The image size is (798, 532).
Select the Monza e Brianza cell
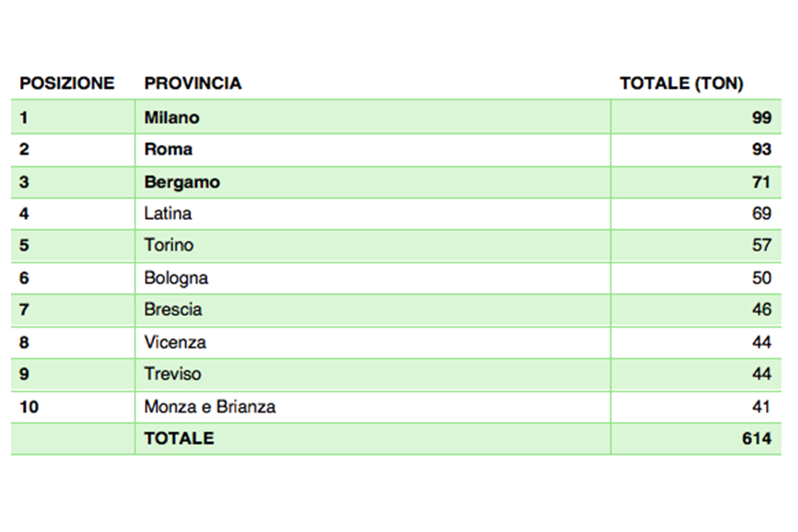[209, 407]
